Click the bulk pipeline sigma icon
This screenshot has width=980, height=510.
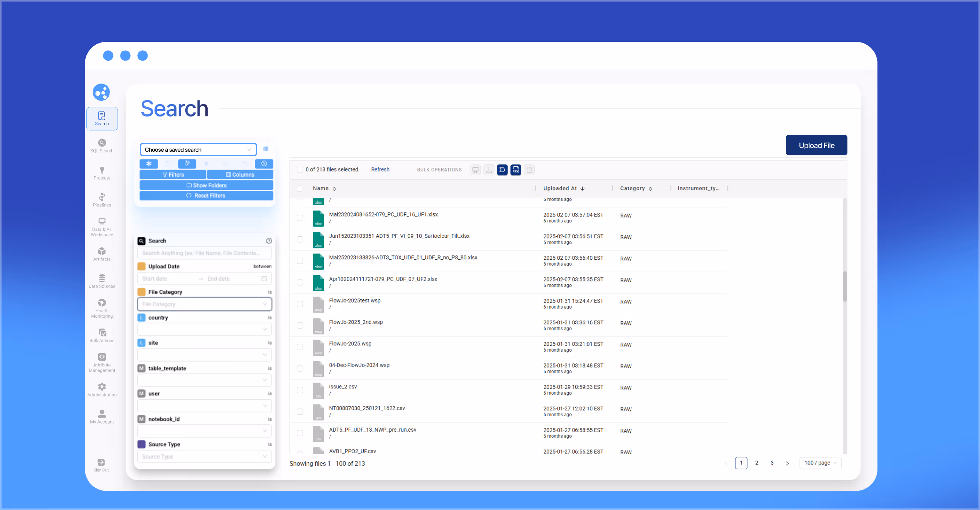(502, 170)
